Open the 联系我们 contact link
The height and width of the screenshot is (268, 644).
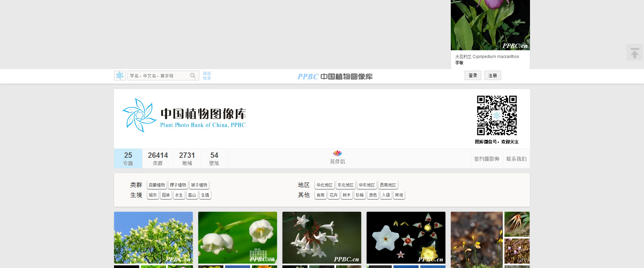pos(516,159)
